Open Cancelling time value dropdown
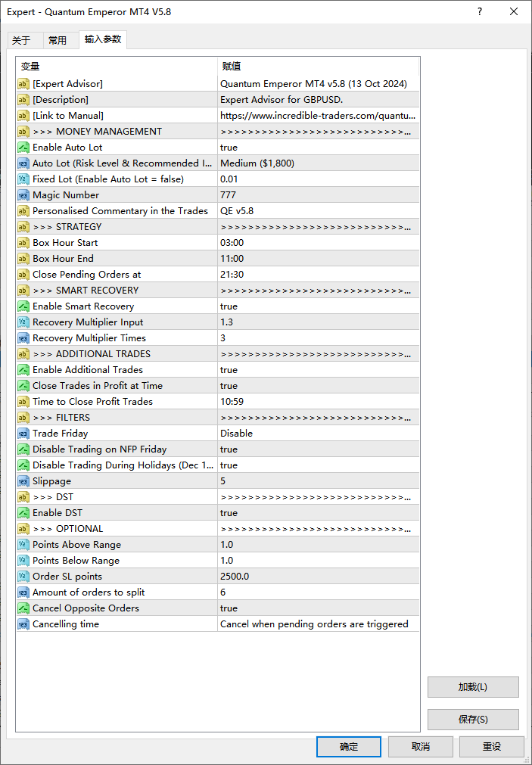The width and height of the screenshot is (532, 765). click(318, 624)
